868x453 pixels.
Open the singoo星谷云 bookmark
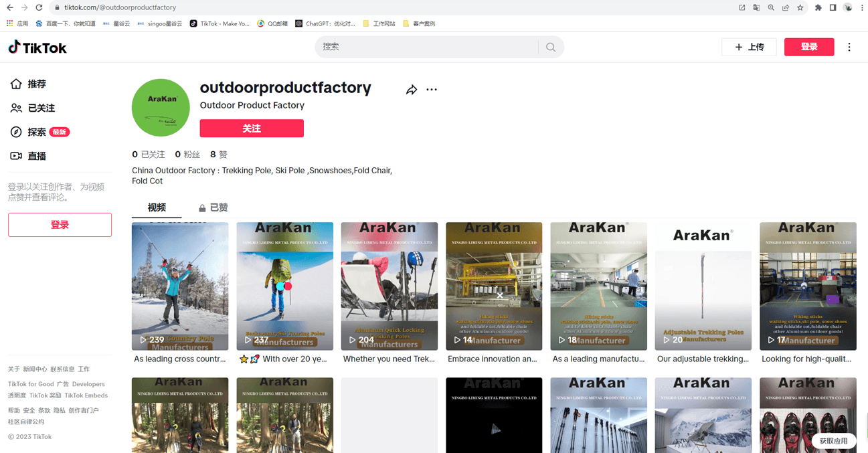pyautogui.click(x=159, y=23)
